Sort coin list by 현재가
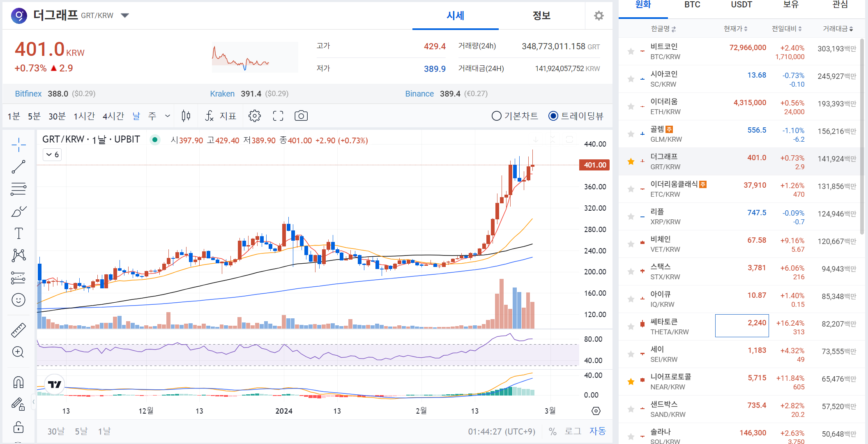The width and height of the screenshot is (868, 444). coord(735,29)
